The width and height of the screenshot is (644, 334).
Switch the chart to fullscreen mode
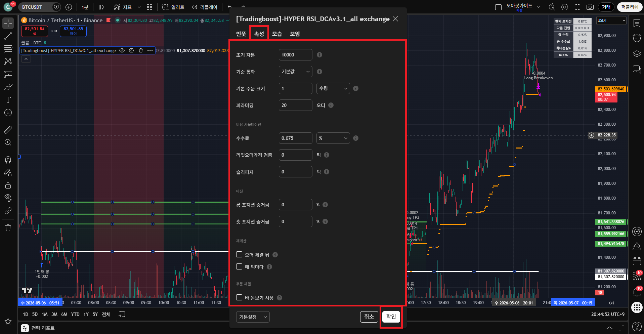(x=577, y=7)
